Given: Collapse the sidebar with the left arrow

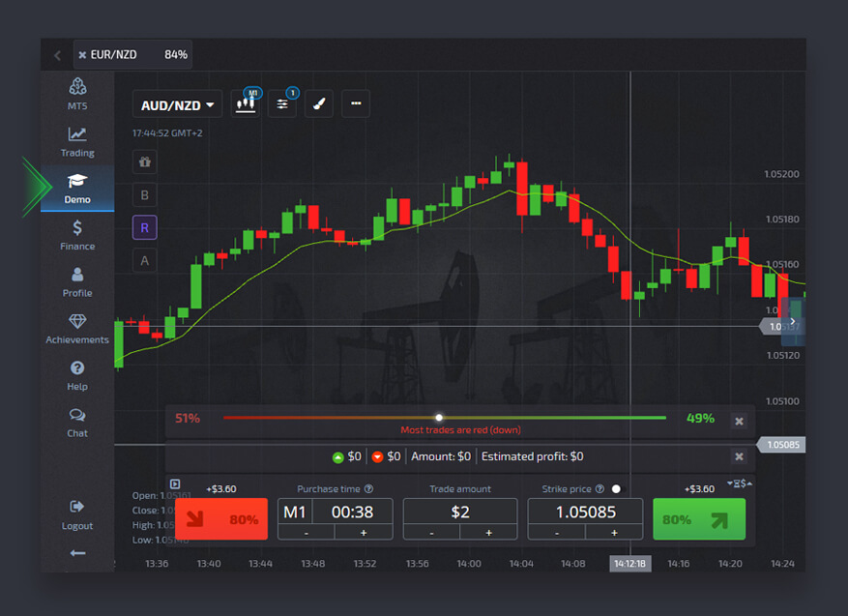Looking at the screenshot, I should (x=77, y=553).
